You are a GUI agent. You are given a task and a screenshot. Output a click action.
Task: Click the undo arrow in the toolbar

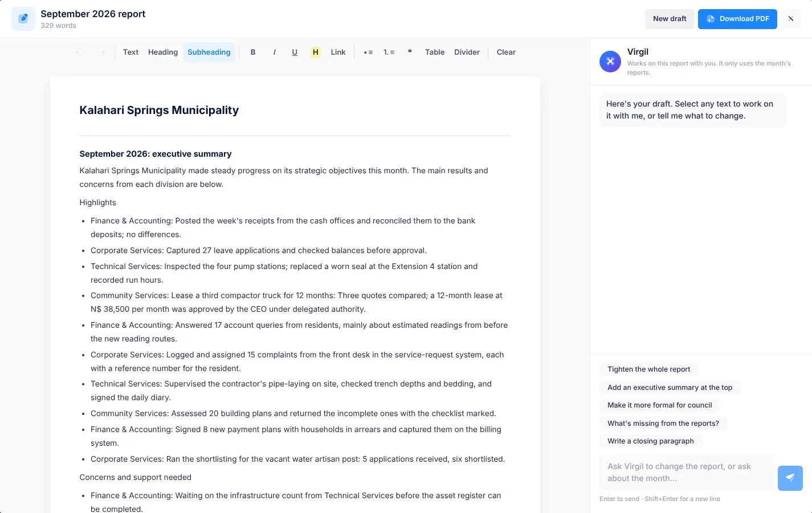pyautogui.click(x=79, y=52)
